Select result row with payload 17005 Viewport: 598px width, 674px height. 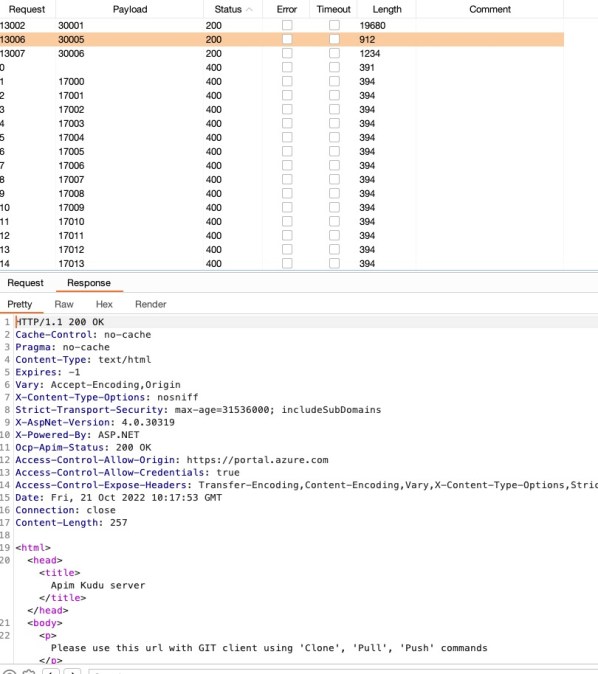click(282, 151)
